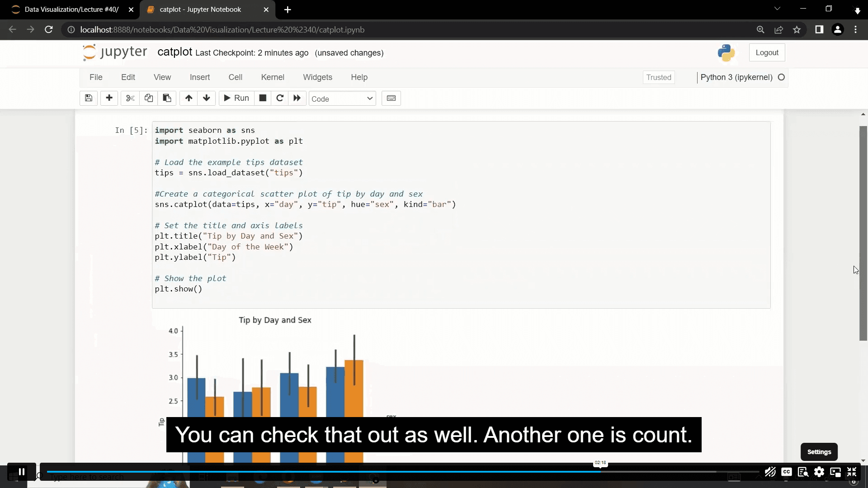Cut the selected cell

click(130, 98)
